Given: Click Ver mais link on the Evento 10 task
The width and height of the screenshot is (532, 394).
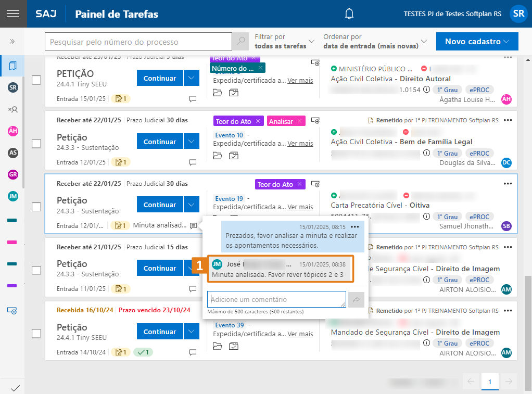Looking at the screenshot, I should pos(300,144).
